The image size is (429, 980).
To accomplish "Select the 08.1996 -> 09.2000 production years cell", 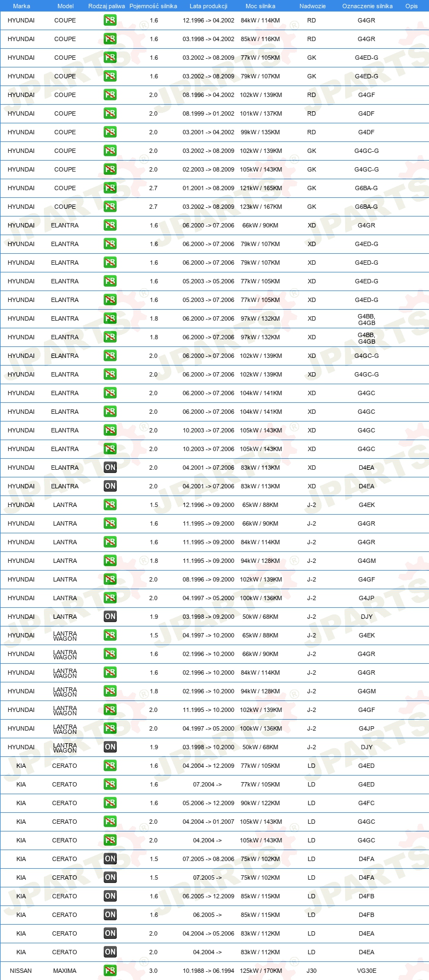I will [208, 579].
